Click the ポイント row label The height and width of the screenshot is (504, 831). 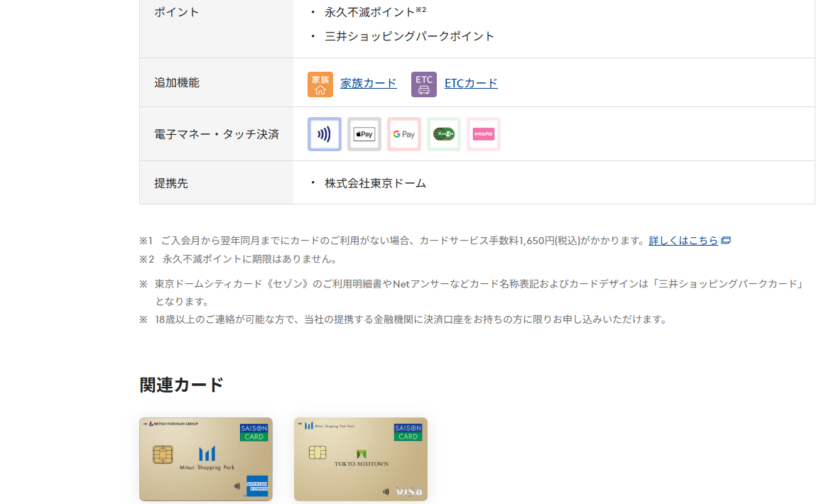pyautogui.click(x=177, y=11)
